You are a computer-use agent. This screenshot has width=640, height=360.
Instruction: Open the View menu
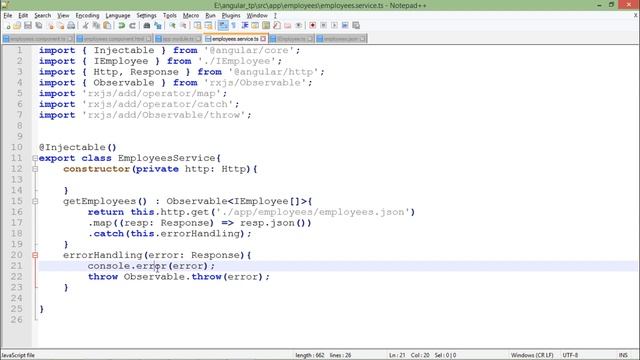pyautogui.click(x=63, y=16)
